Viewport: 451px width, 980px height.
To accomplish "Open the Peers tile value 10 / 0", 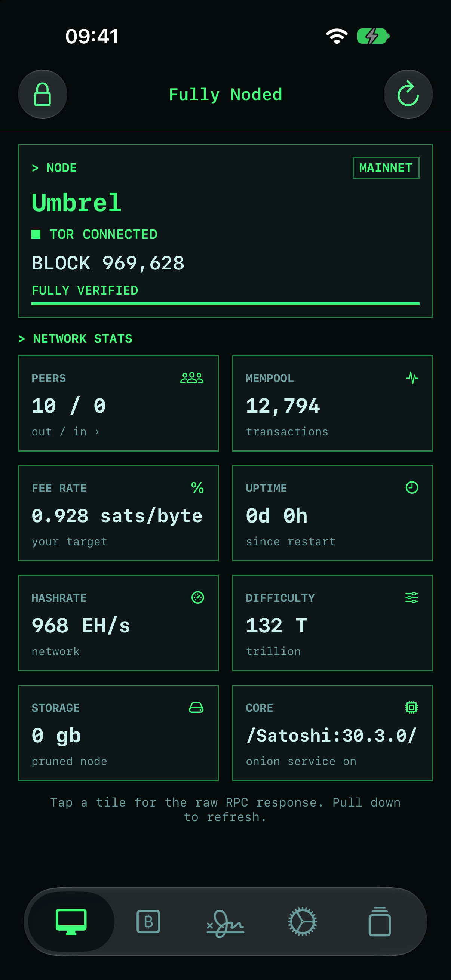I will point(69,406).
